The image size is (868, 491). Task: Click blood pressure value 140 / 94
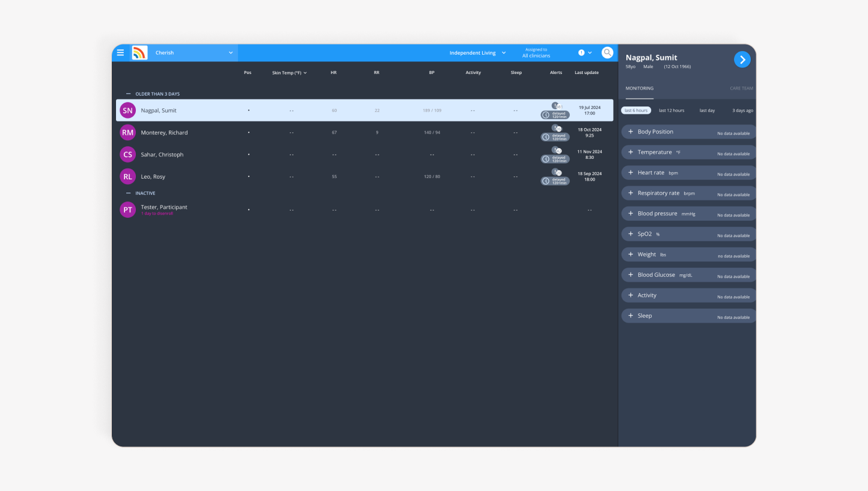432,132
